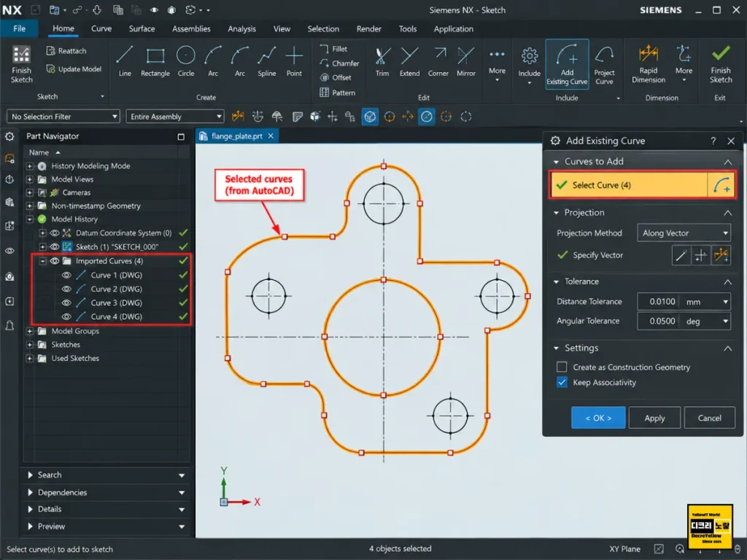Hide Curve 3 (DWG) with eye icon
Image resolution: width=747 pixels, height=560 pixels.
coord(66,303)
